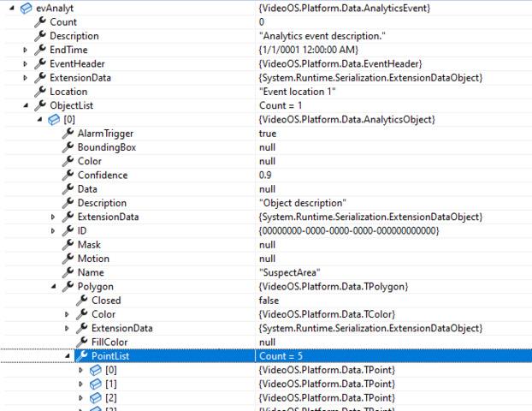Click the wrench icon beside Count
This screenshot has height=411, width=532.
point(39,21)
